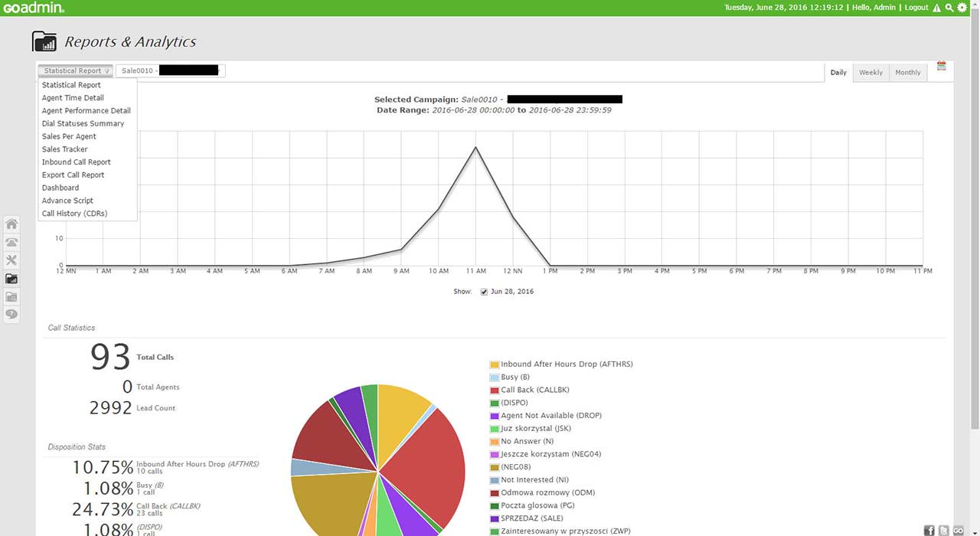Click the 2992 Lead Count value
Screen dimensions: 980x536
[111, 408]
